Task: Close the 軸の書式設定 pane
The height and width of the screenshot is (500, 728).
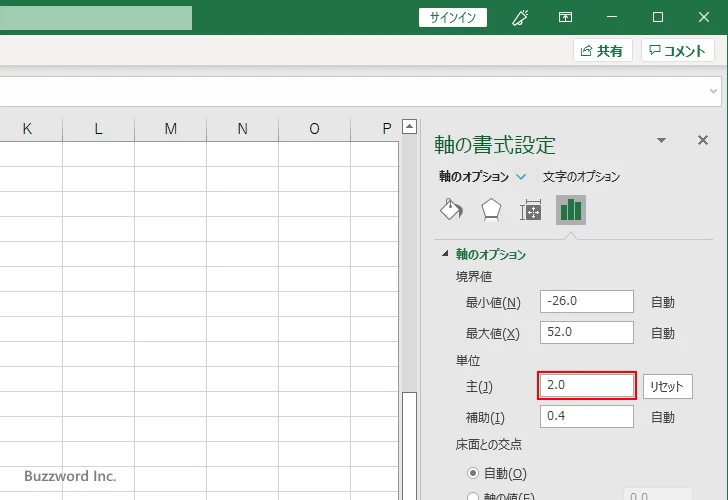Action: [702, 140]
